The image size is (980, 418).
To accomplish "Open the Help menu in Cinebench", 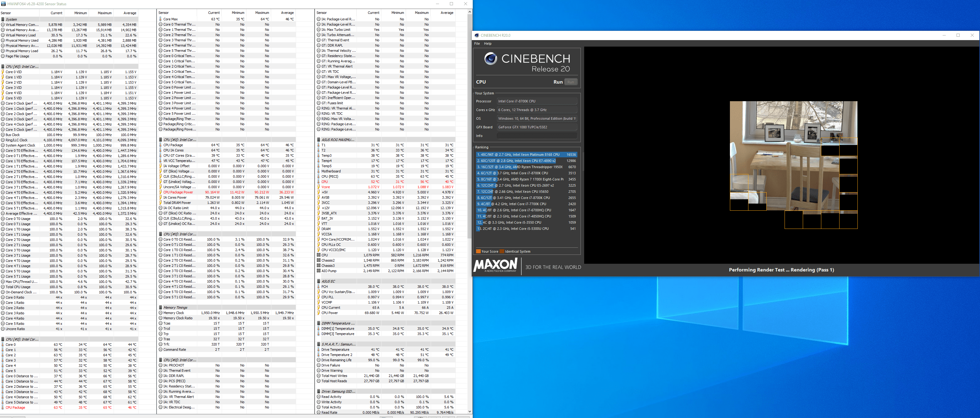I will (x=488, y=44).
